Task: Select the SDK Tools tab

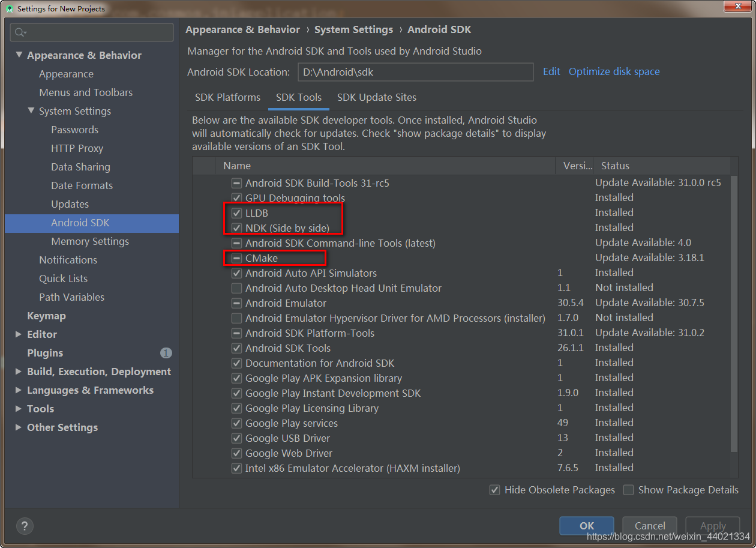Action: tap(299, 97)
